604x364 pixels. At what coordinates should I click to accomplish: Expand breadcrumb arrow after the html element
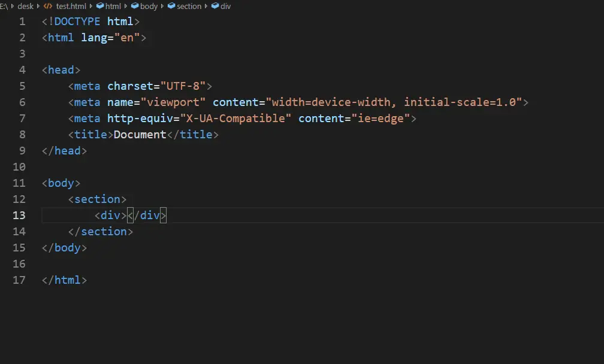tap(126, 6)
